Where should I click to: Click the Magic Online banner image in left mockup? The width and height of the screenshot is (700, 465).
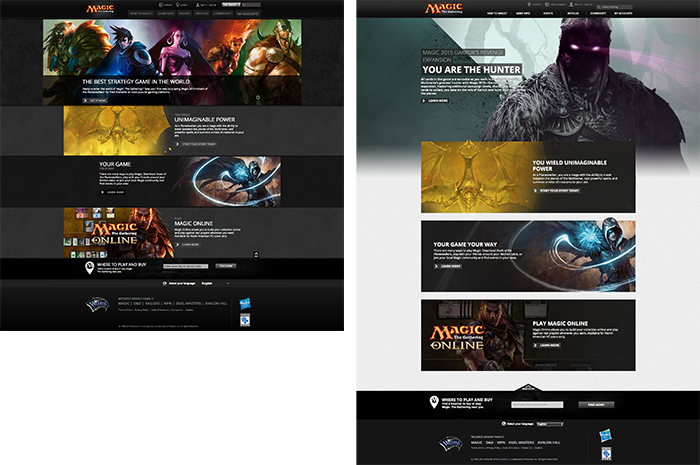[118, 233]
